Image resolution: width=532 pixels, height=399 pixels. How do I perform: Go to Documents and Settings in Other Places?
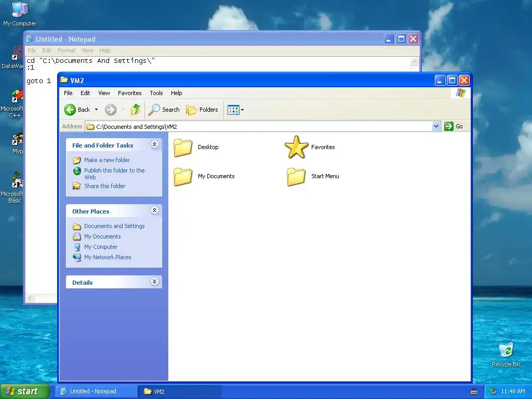pyautogui.click(x=114, y=226)
